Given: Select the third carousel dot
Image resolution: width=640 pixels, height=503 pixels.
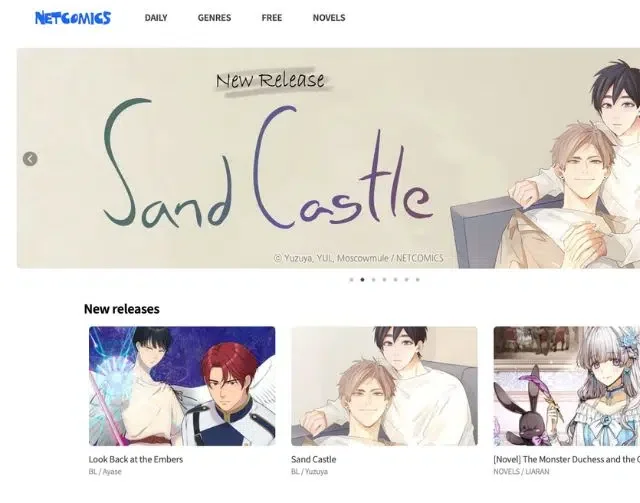Looking at the screenshot, I should [373, 280].
